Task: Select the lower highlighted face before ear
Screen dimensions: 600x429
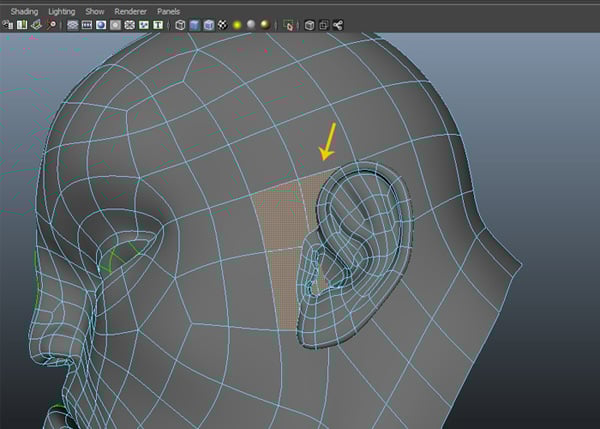Action: [x=285, y=287]
